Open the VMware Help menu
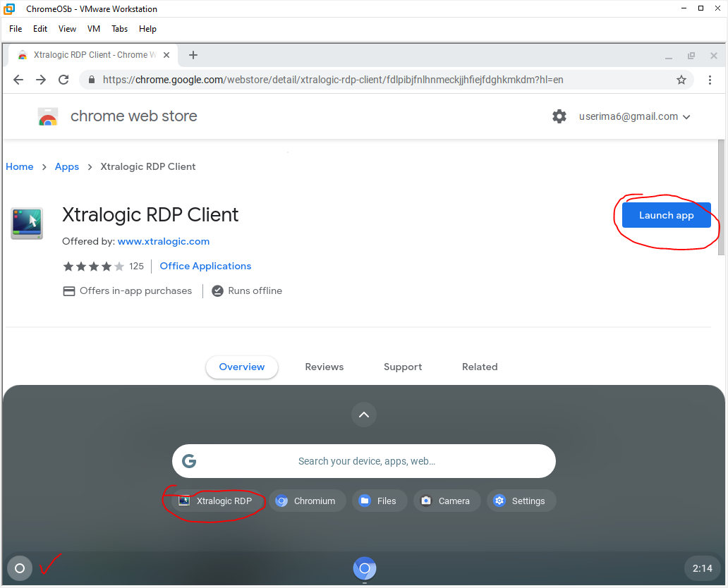Image resolution: width=728 pixels, height=588 pixels. click(x=147, y=29)
